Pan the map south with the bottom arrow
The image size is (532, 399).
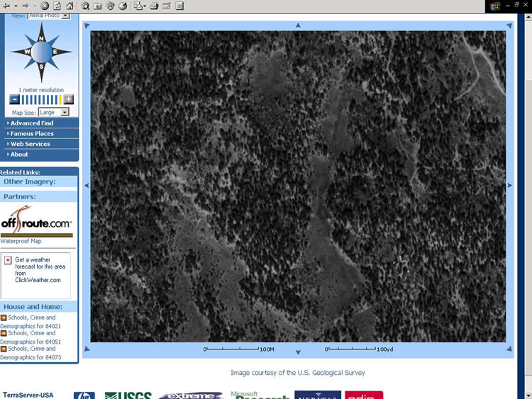pyautogui.click(x=298, y=352)
